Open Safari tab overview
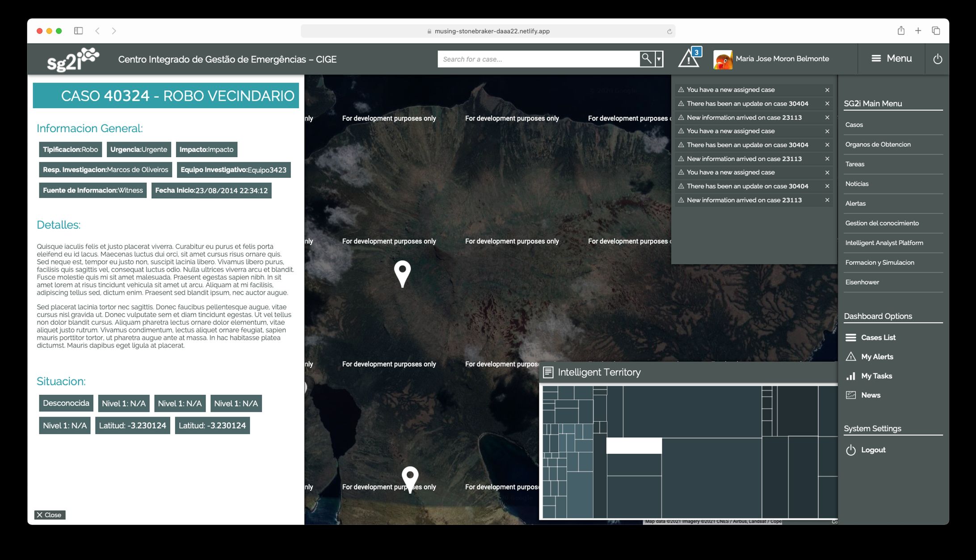 pos(936,31)
